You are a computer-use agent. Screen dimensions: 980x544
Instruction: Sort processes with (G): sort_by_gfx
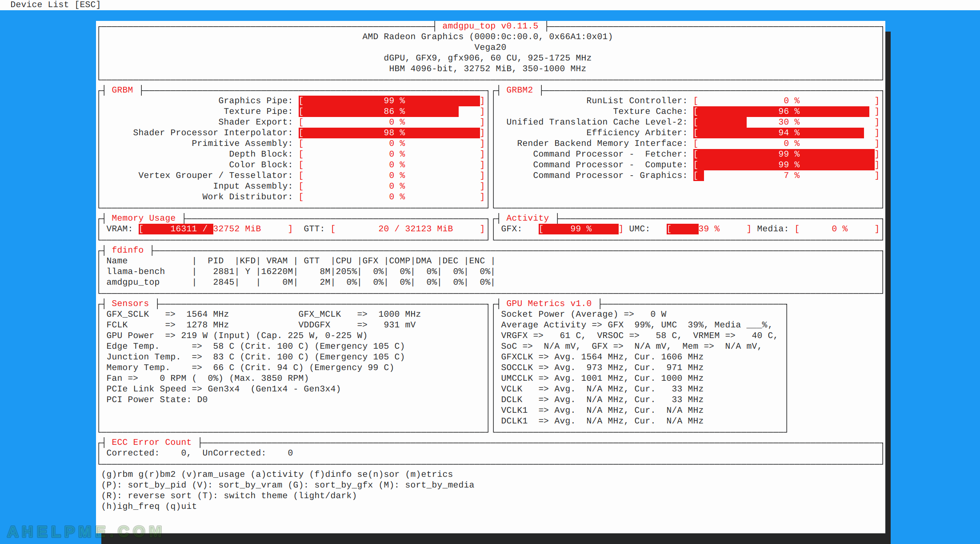pyautogui.click(x=331, y=485)
